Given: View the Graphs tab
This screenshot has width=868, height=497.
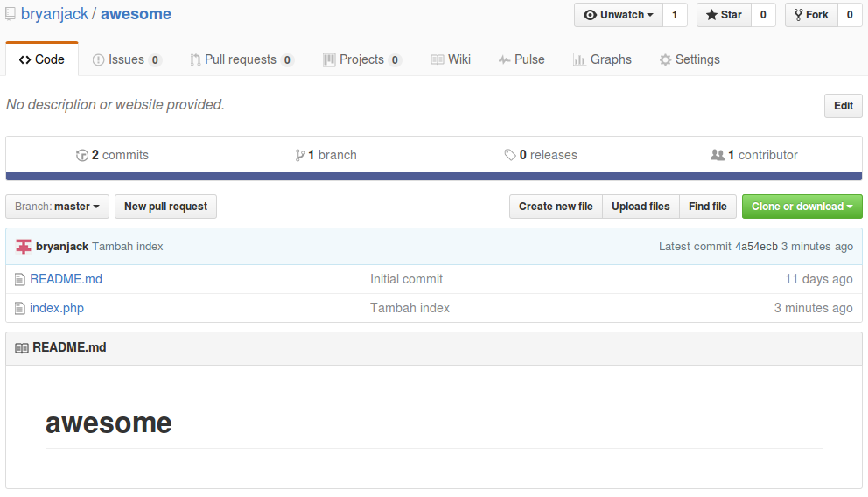Looking at the screenshot, I should (602, 59).
